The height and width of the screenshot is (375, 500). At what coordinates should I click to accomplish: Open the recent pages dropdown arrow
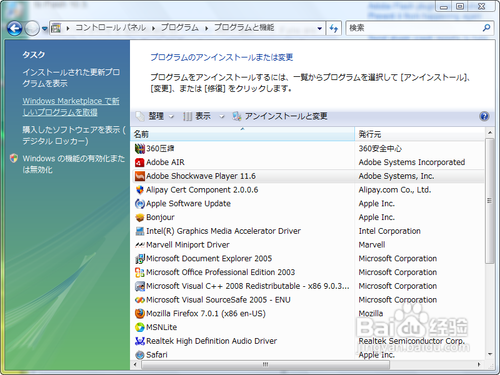coord(44,29)
